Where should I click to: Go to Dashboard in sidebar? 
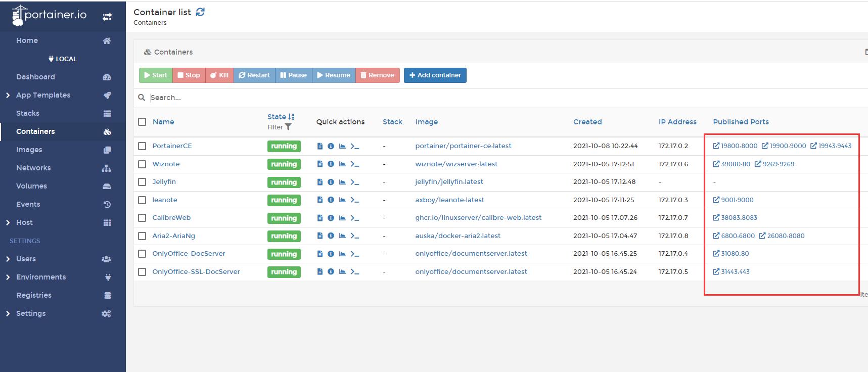click(63, 77)
